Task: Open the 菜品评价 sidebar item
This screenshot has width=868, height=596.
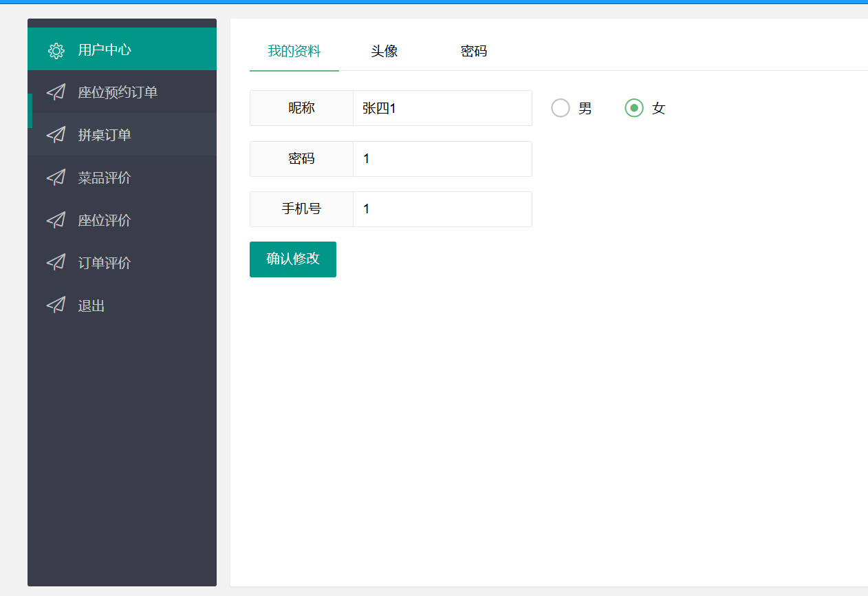Action: tap(105, 178)
